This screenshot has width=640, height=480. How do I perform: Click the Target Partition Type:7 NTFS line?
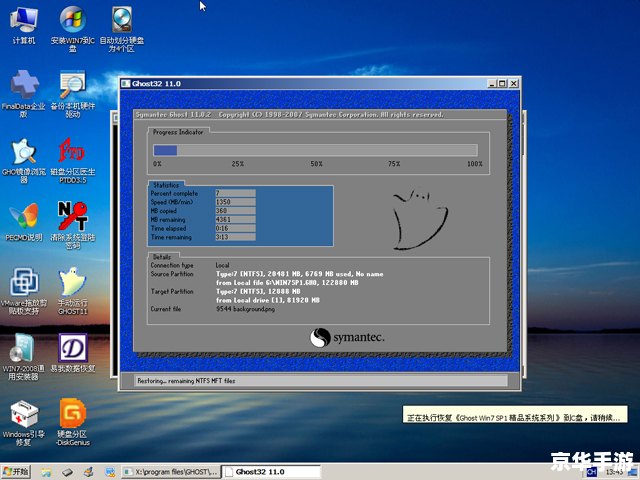(x=258, y=291)
